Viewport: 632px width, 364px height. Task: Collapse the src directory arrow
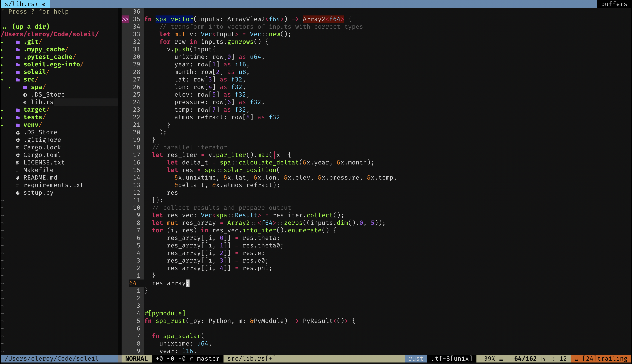point(2,80)
